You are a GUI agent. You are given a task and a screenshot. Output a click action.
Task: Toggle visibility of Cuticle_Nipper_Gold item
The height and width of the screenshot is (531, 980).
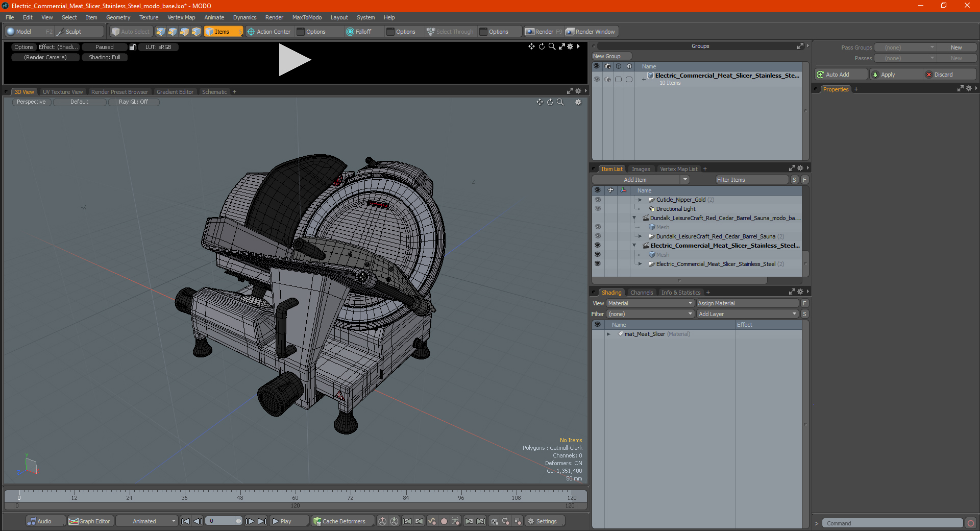[597, 200]
